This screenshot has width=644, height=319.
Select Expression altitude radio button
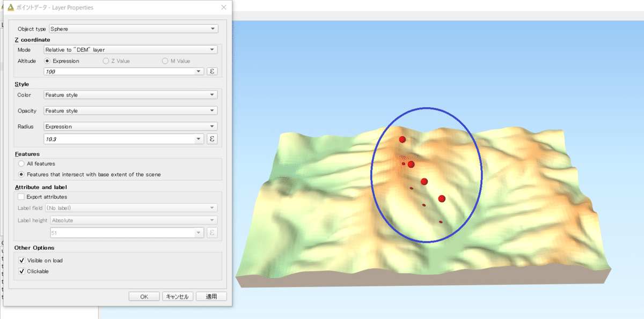47,61
